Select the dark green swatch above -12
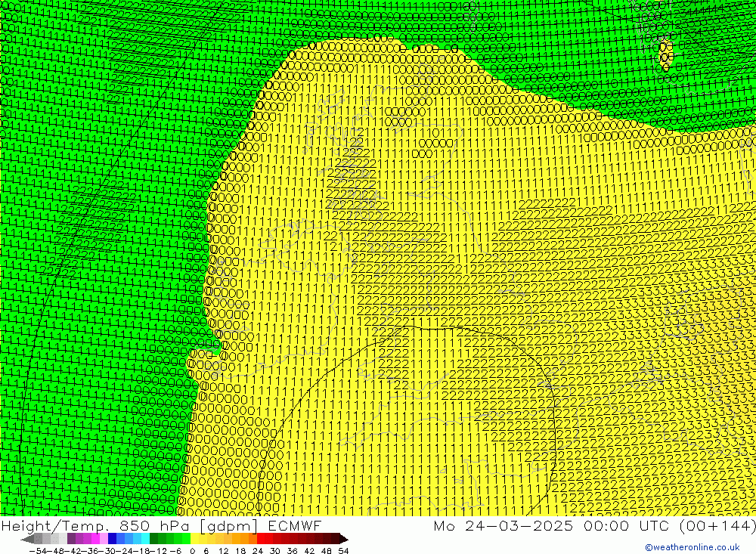756x554 pixels. 153,539
